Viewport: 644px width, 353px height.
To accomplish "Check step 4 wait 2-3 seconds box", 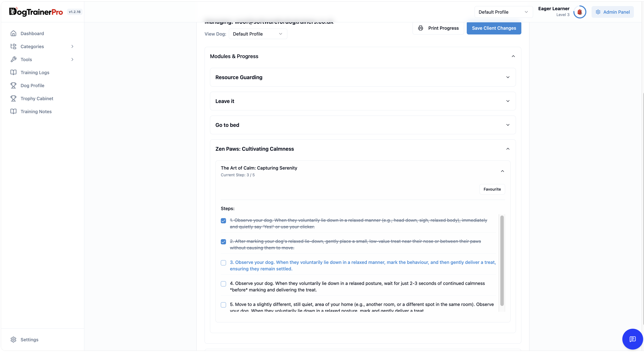I will click(223, 284).
